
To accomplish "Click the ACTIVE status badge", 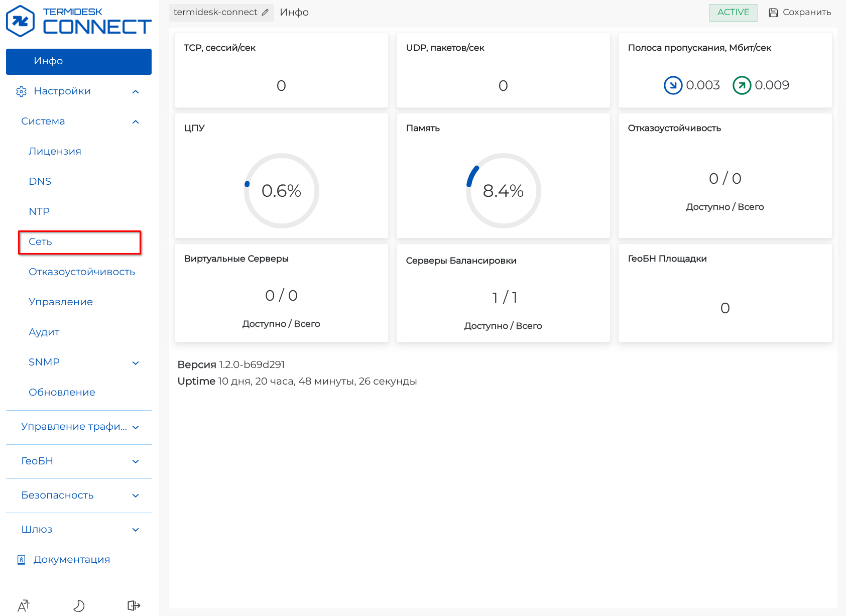I will click(733, 13).
